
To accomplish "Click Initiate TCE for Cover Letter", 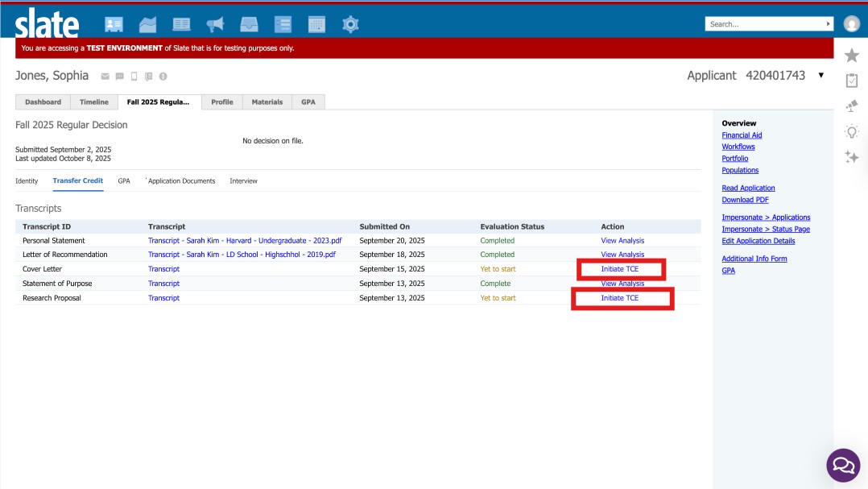I will [619, 269].
